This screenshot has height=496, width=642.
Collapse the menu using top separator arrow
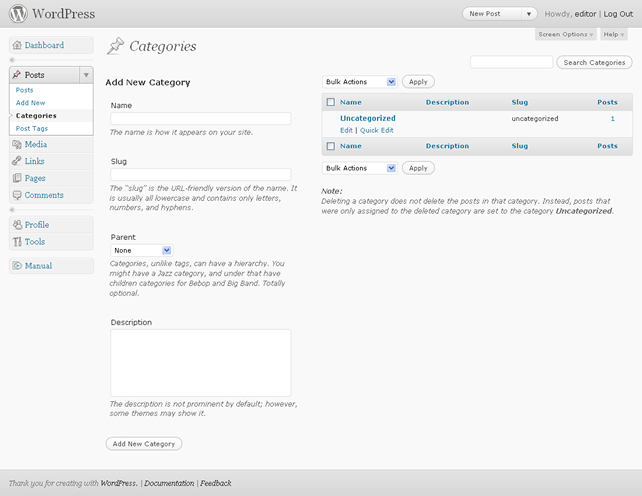12,60
